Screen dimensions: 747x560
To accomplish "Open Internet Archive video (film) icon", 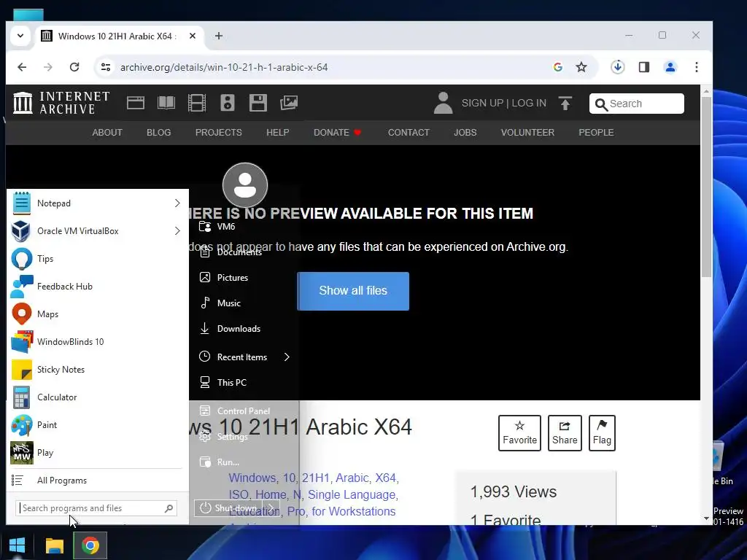I will coord(197,103).
